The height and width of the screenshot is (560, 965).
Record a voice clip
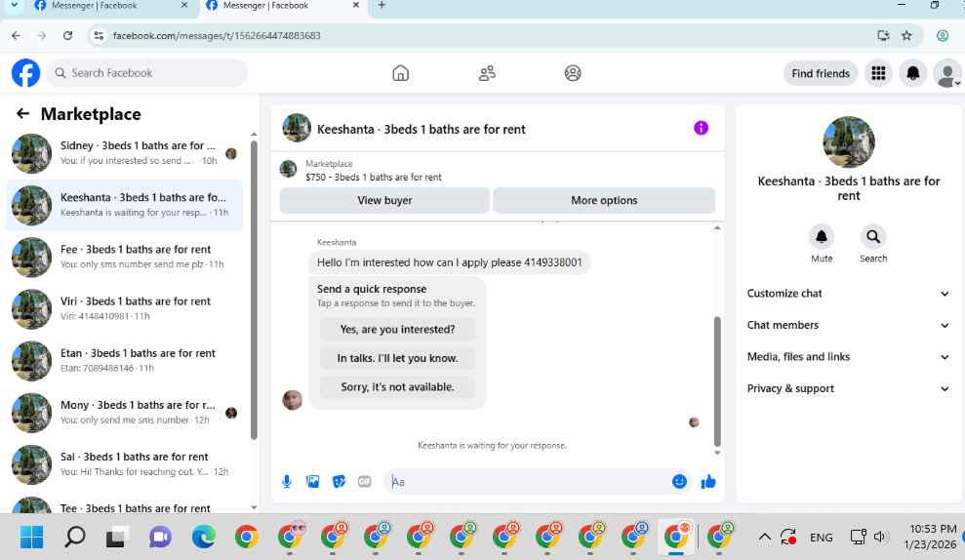pos(287,482)
